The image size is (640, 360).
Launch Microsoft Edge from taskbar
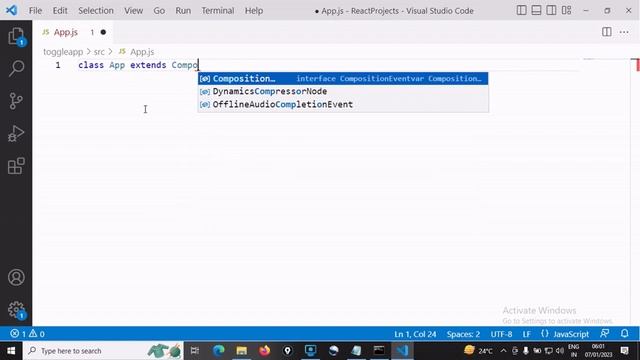click(x=219, y=351)
